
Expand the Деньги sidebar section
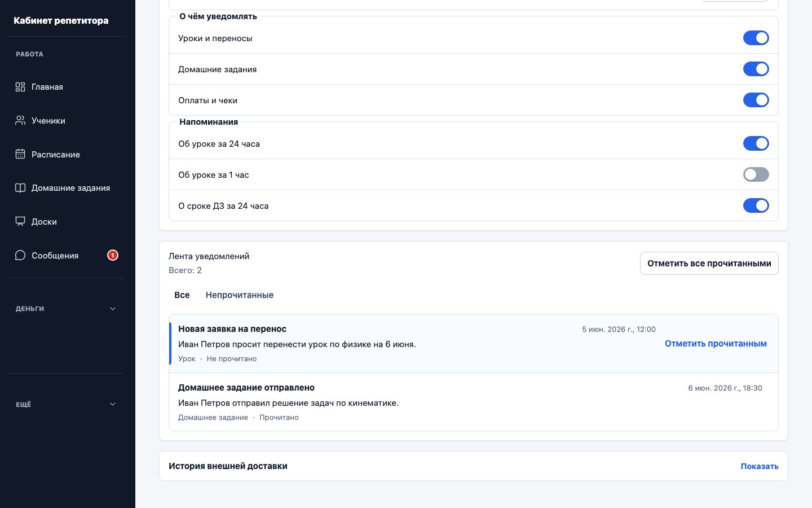click(67, 309)
